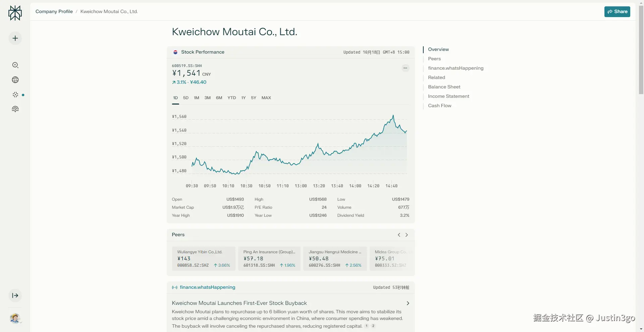The height and width of the screenshot is (332, 644).
Task: Open the Wuliangye Yibin peer card
Action: coord(204,258)
